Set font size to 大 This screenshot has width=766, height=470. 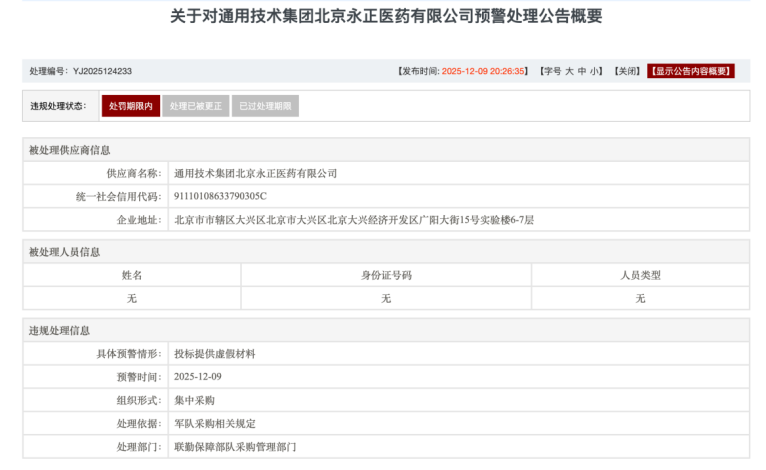(x=569, y=71)
